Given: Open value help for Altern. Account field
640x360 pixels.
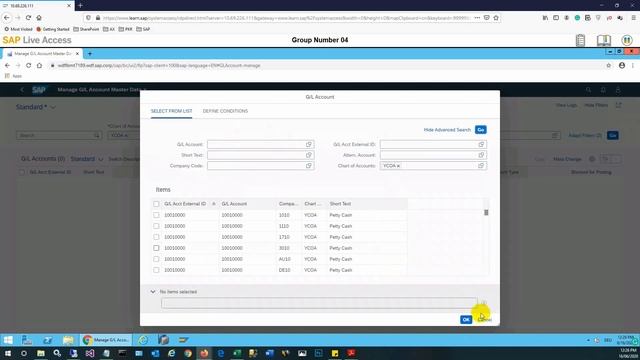Looking at the screenshot, I should [x=481, y=155].
